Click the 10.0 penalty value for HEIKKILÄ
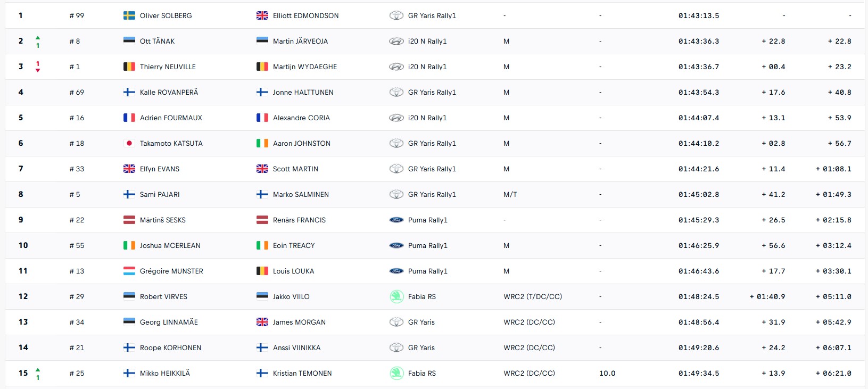This screenshot has height=389, width=868. [x=607, y=373]
